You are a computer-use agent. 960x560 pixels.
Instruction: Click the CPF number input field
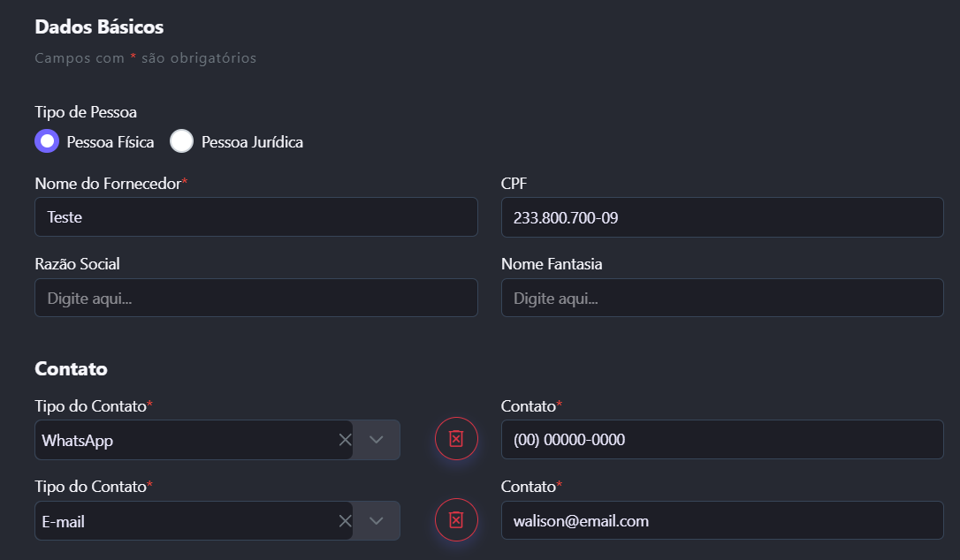click(721, 217)
